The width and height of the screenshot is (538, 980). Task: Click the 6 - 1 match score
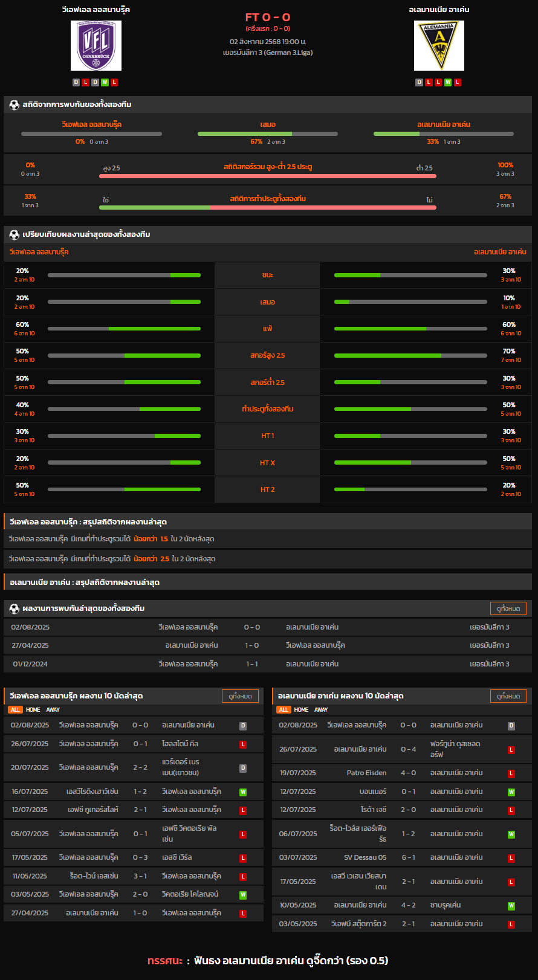click(x=409, y=857)
